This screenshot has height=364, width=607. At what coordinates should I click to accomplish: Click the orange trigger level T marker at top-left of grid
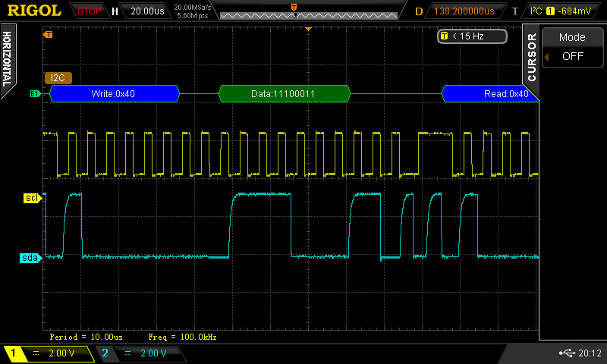(x=48, y=35)
